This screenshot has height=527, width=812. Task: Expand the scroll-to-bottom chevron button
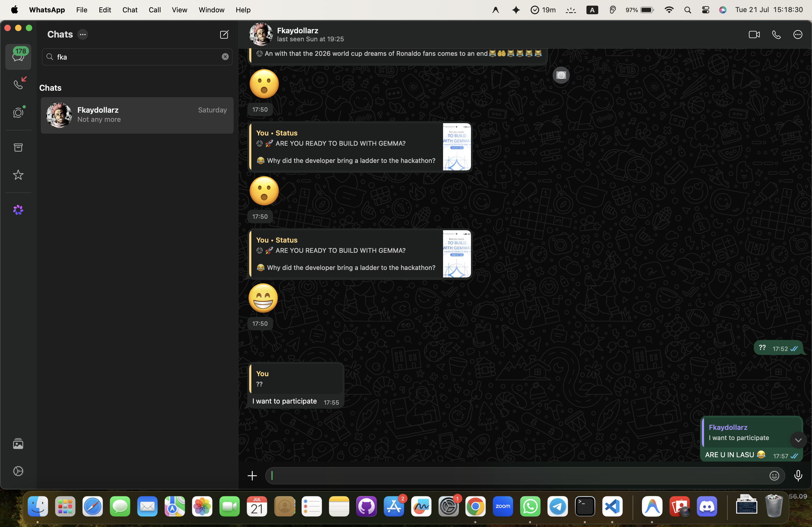[x=798, y=440]
